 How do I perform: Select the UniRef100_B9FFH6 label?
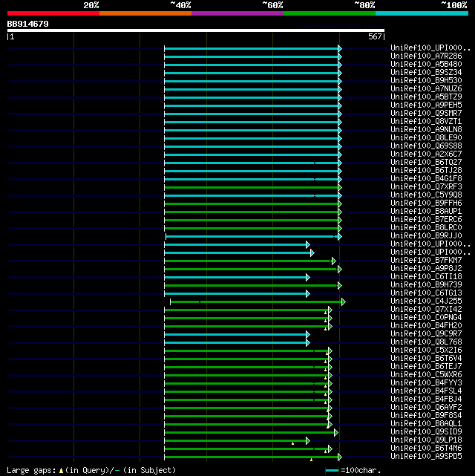point(426,203)
